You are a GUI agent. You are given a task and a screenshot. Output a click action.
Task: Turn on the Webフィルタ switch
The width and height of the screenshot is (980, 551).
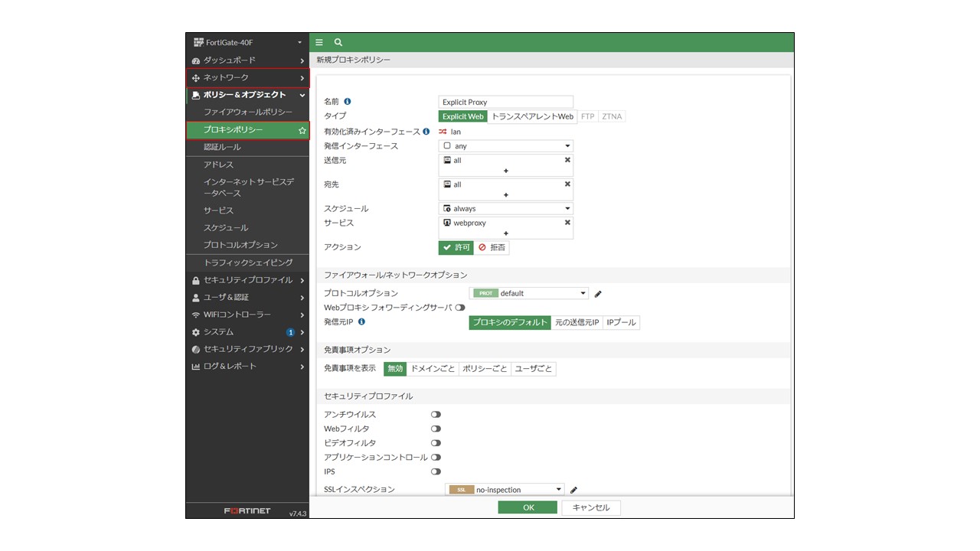coord(436,429)
